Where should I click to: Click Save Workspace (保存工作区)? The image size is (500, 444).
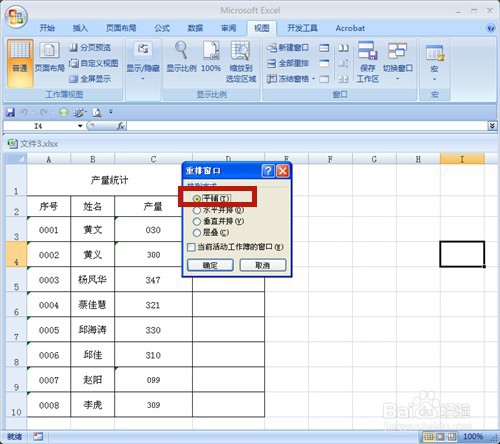pyautogui.click(x=367, y=62)
